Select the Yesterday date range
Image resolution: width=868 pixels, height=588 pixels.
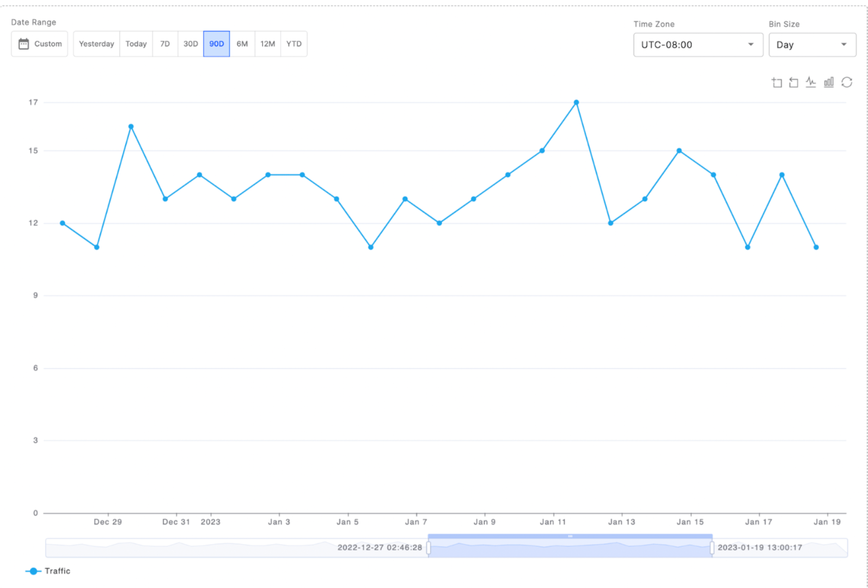[96, 44]
